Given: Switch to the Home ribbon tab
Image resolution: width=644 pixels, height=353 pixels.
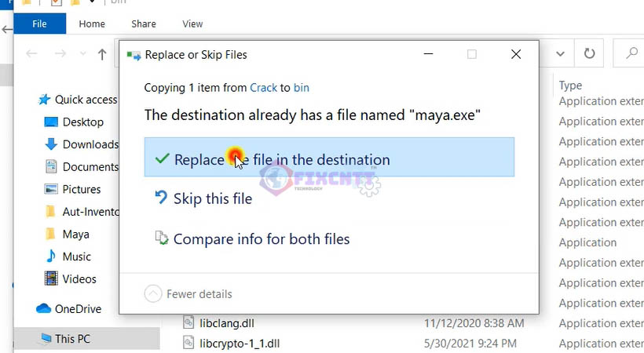Looking at the screenshot, I should 92,24.
